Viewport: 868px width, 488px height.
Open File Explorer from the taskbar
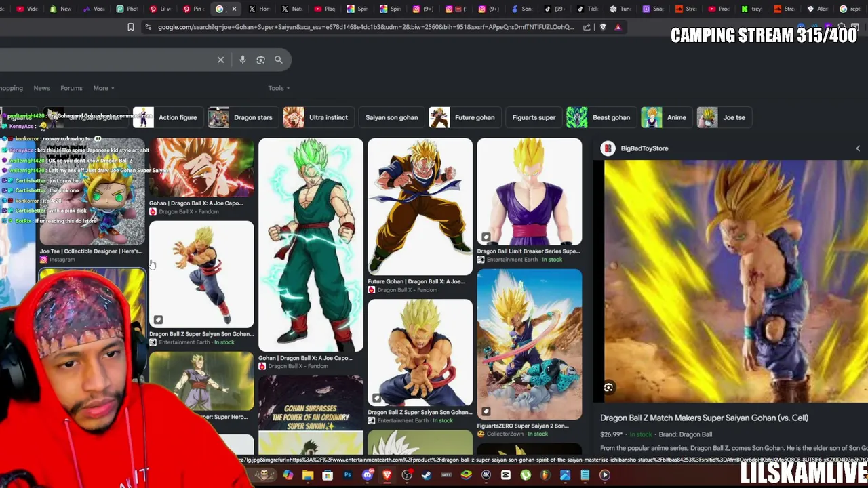[x=308, y=475]
